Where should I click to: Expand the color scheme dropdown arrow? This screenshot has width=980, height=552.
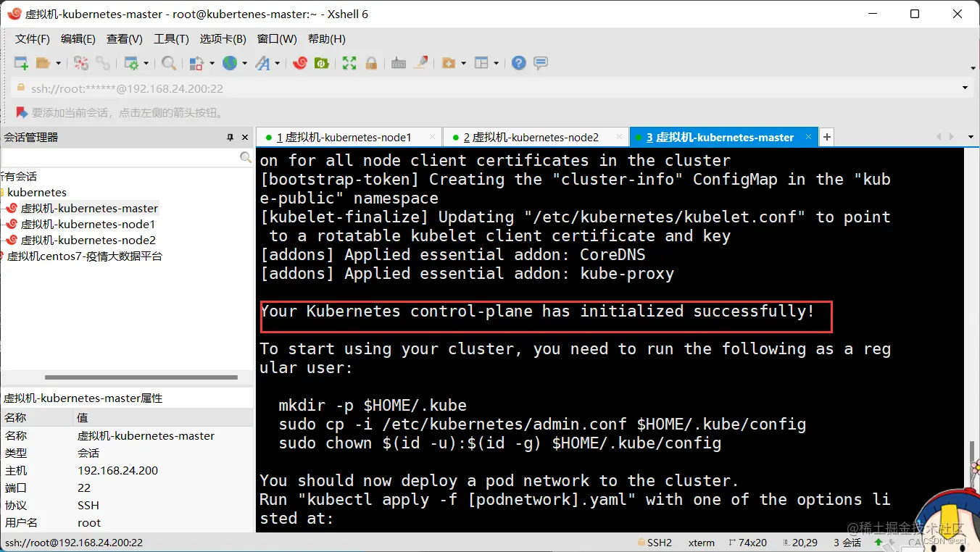click(212, 64)
